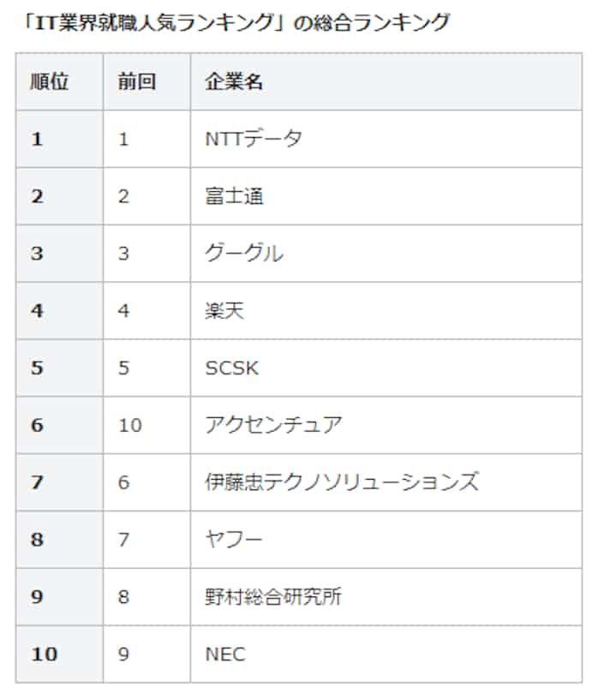Click the アクセンチュア company name
598x700 pixels.
click(273, 425)
